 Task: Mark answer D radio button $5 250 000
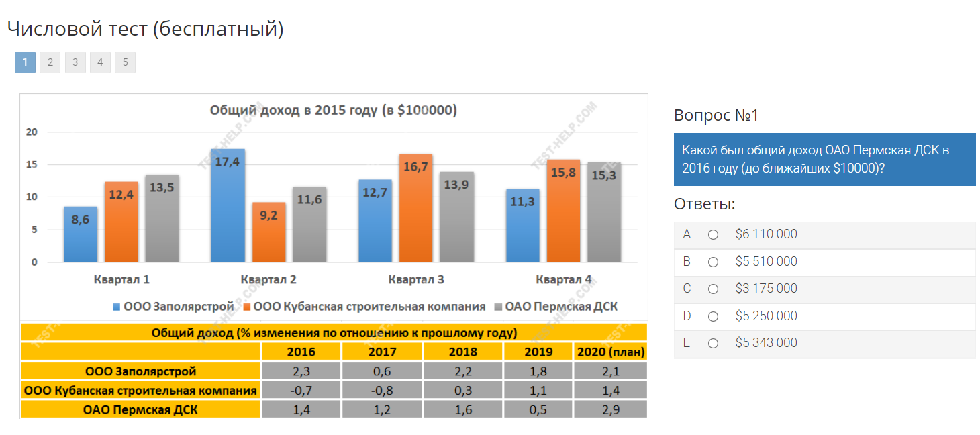[x=713, y=316]
